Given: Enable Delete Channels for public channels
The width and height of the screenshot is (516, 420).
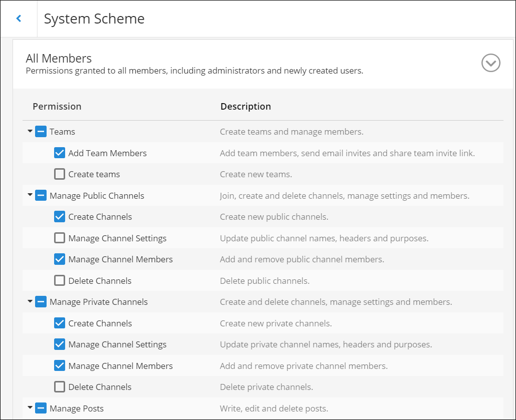Looking at the screenshot, I should (x=60, y=280).
